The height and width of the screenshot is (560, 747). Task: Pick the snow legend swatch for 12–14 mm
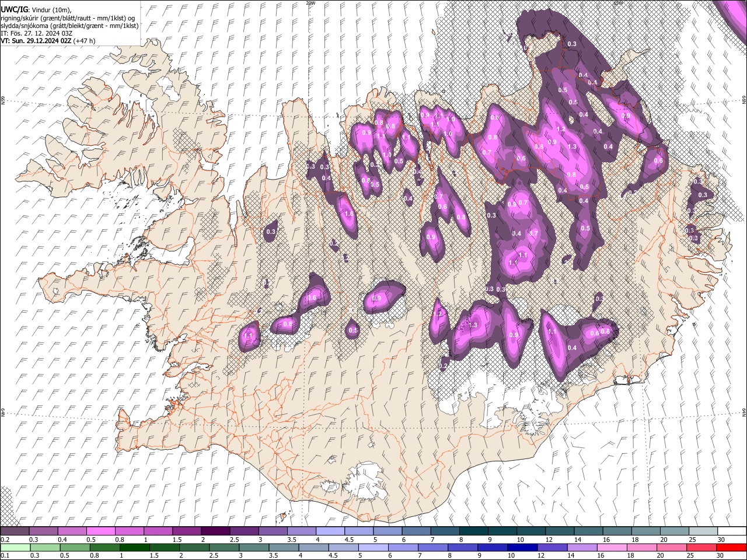pos(560,531)
